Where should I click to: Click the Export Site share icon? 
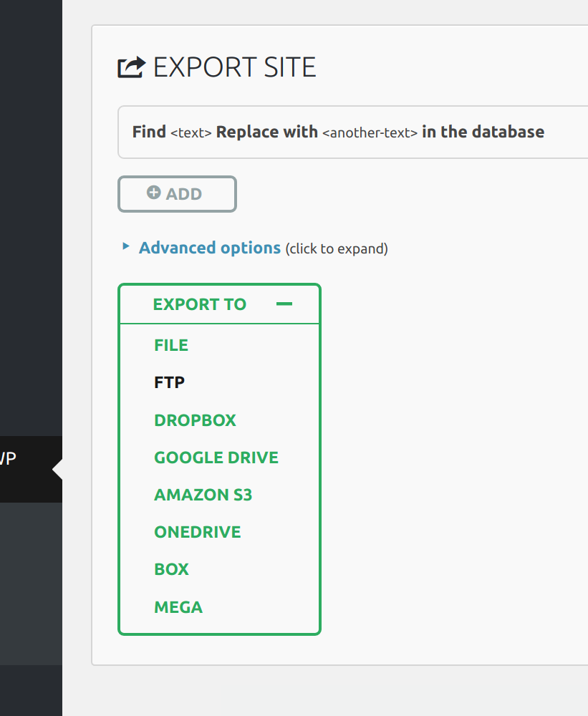coord(131,67)
